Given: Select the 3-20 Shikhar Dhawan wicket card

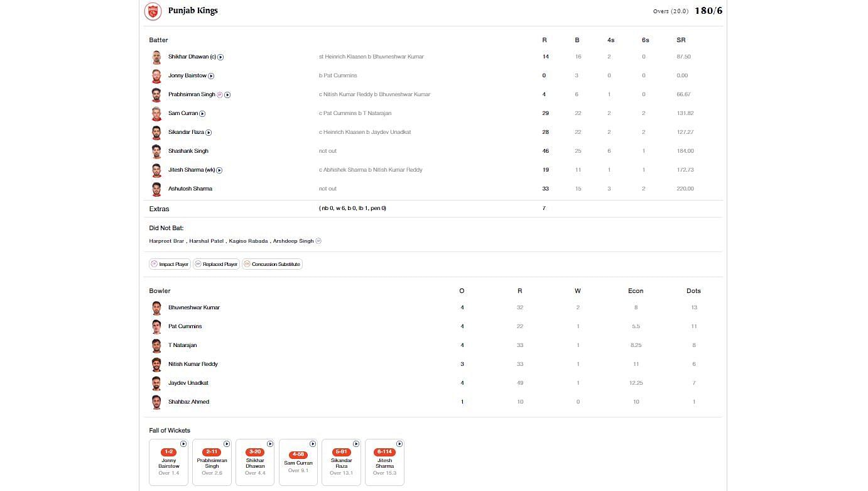Looking at the screenshot, I should tap(255, 462).
